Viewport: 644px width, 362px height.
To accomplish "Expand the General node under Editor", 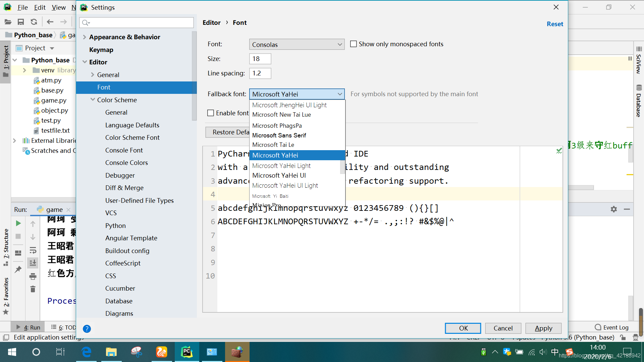I will click(x=93, y=75).
